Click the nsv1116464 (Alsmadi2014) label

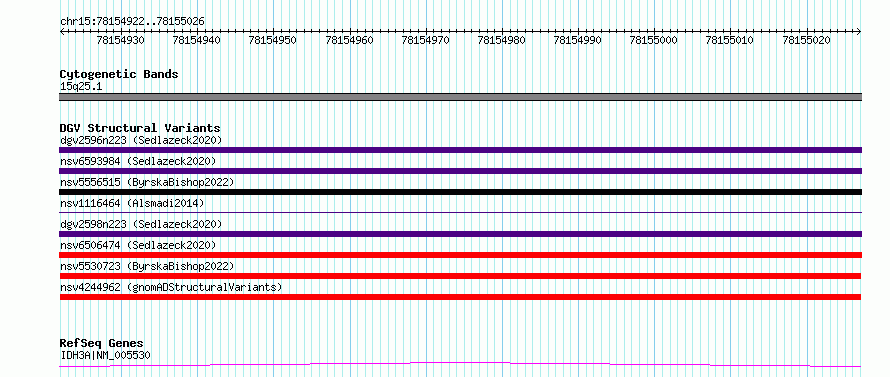[132, 203]
